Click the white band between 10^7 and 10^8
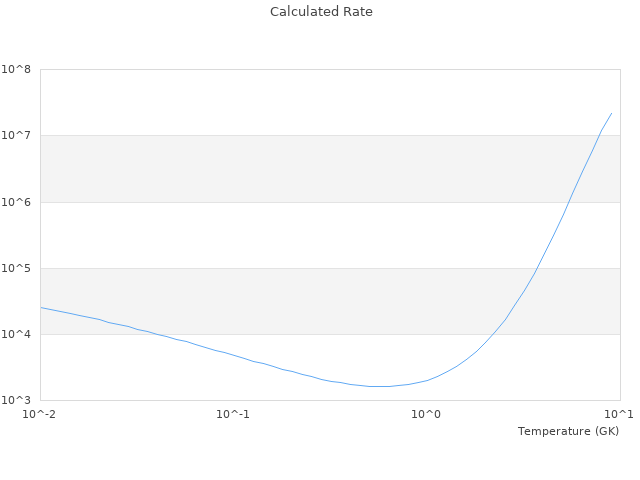640x480 pixels. (x=300, y=102)
